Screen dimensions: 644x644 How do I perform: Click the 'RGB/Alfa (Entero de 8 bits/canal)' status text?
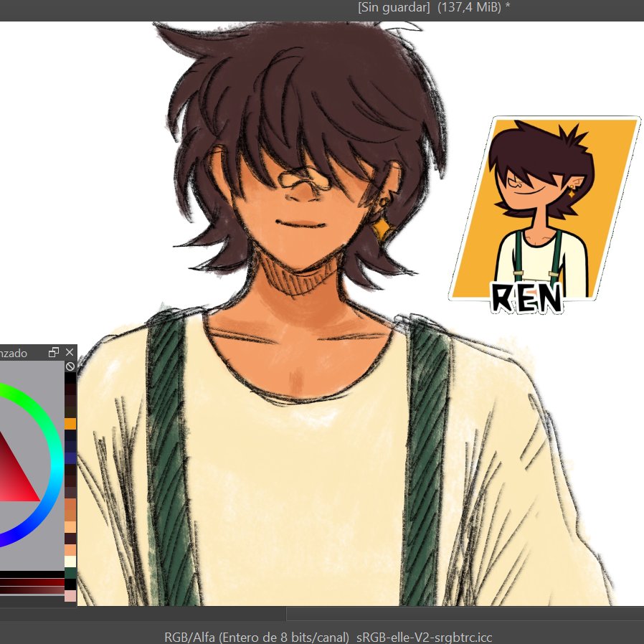coord(257,637)
